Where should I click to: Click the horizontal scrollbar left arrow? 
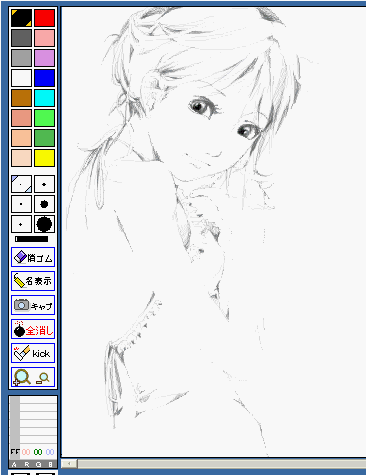click(x=69, y=464)
